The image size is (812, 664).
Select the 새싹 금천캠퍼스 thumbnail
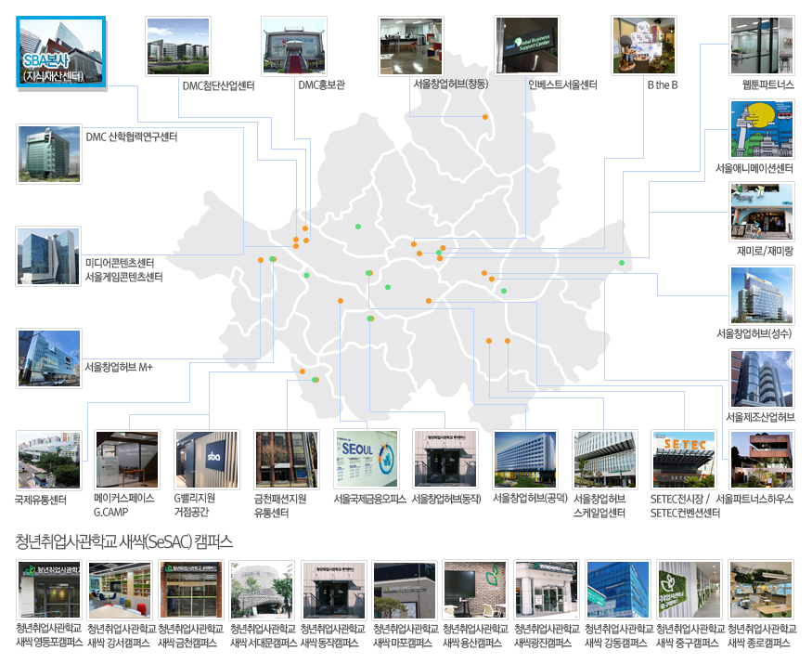pos(190,591)
